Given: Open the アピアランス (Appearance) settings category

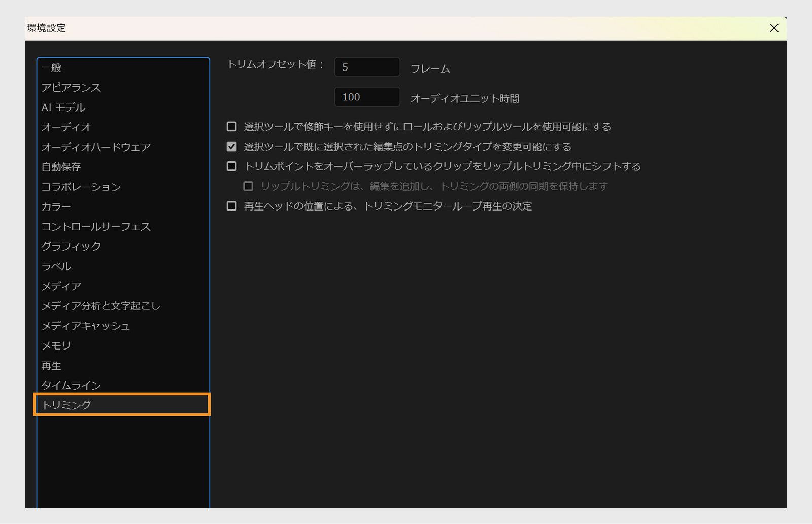Looking at the screenshot, I should click(71, 87).
